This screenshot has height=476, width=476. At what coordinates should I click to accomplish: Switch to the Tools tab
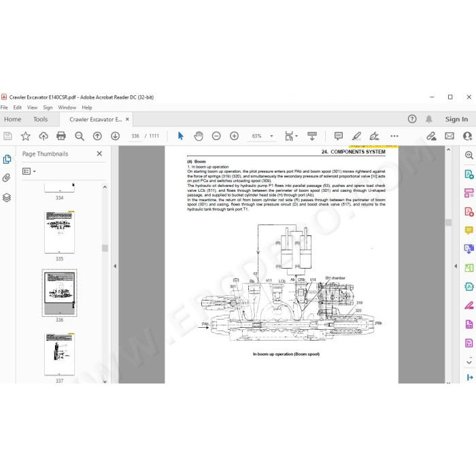pyautogui.click(x=40, y=119)
